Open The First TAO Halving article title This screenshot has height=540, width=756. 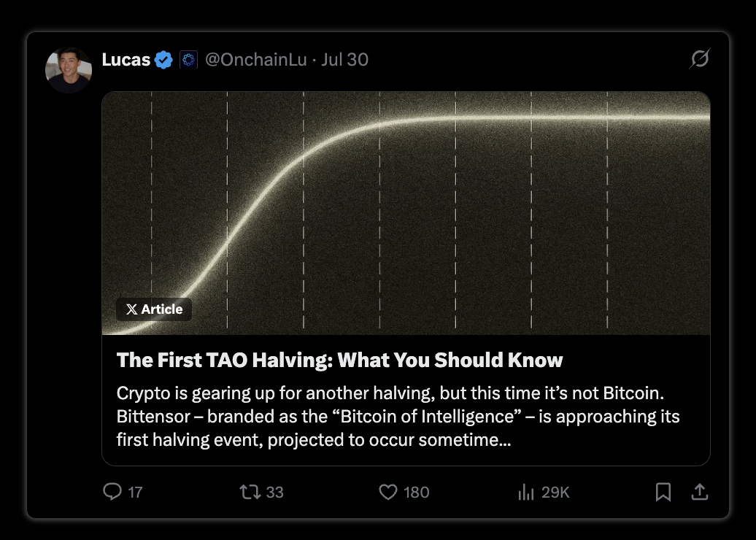click(x=339, y=360)
